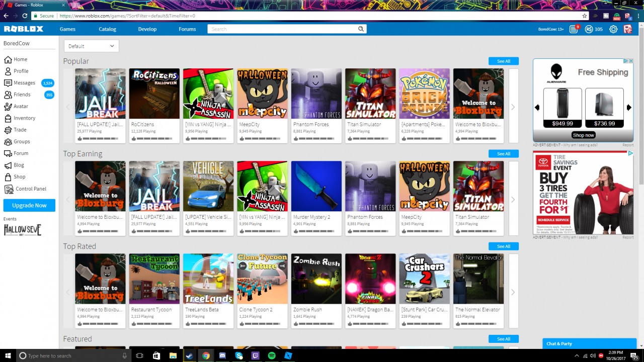Open the settings gear icon in header
The image size is (644, 362).
[613, 29]
